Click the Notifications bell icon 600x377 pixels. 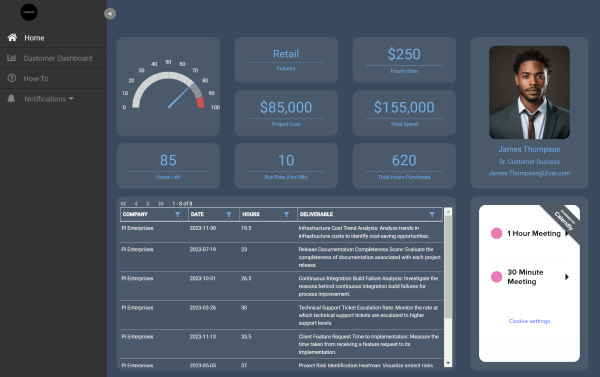click(11, 99)
